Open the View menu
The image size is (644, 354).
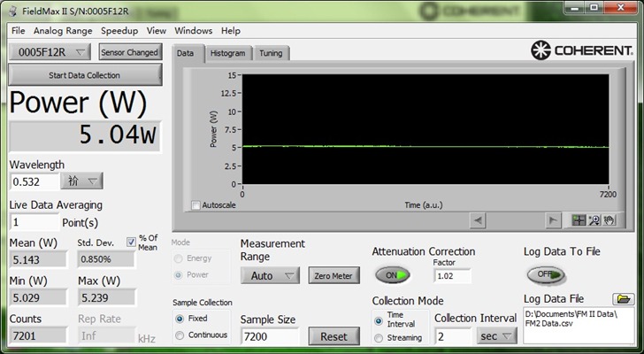pyautogui.click(x=157, y=31)
